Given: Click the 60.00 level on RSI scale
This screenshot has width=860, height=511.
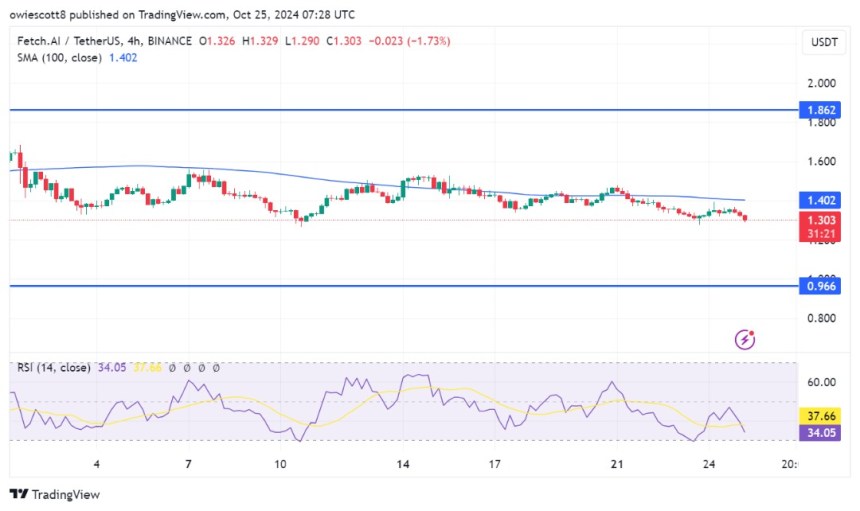Looking at the screenshot, I should [824, 382].
